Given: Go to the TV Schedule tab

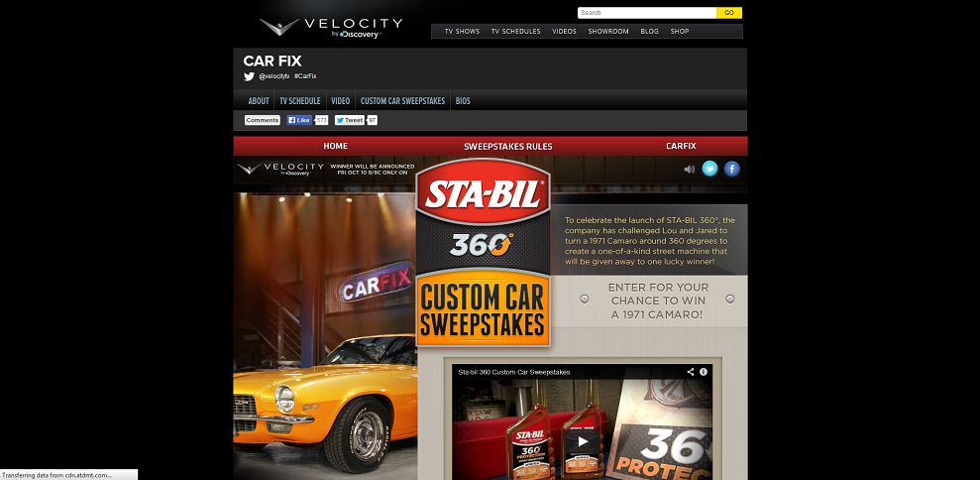Looking at the screenshot, I should pyautogui.click(x=299, y=101).
